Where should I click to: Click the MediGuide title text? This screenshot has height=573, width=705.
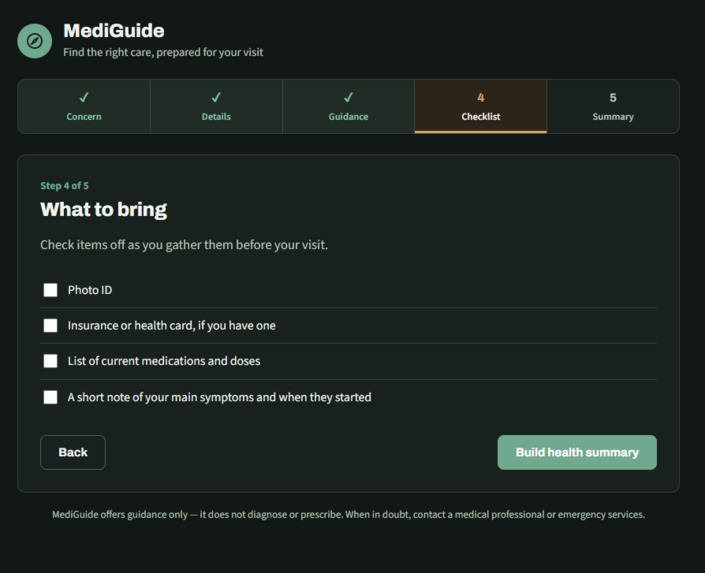114,31
